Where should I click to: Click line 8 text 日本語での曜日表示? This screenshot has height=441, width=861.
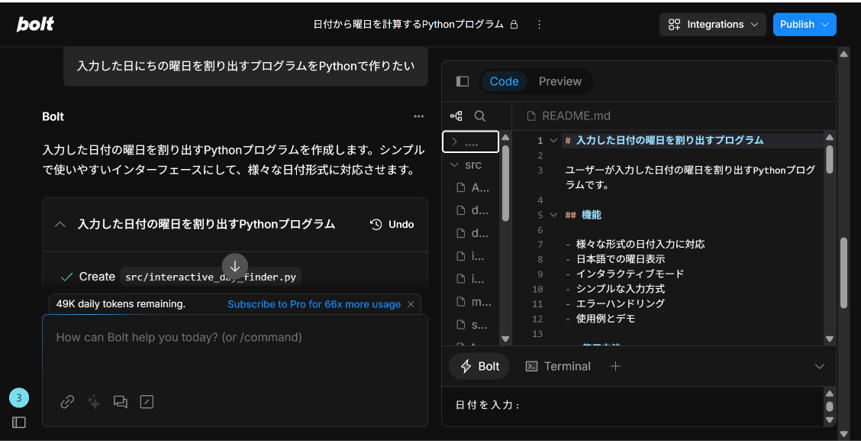[620, 259]
